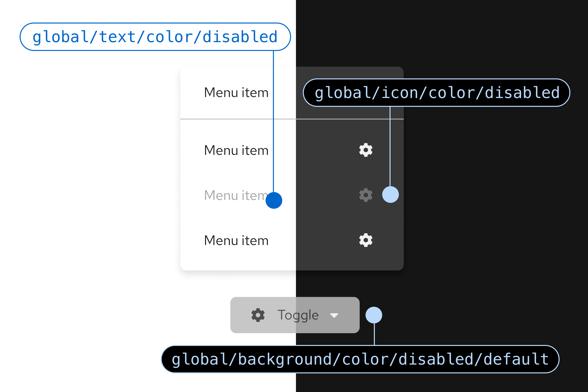Image resolution: width=588 pixels, height=392 pixels.
Task: Click the caret arrow at the right of Toggle
Action: pos(334,316)
